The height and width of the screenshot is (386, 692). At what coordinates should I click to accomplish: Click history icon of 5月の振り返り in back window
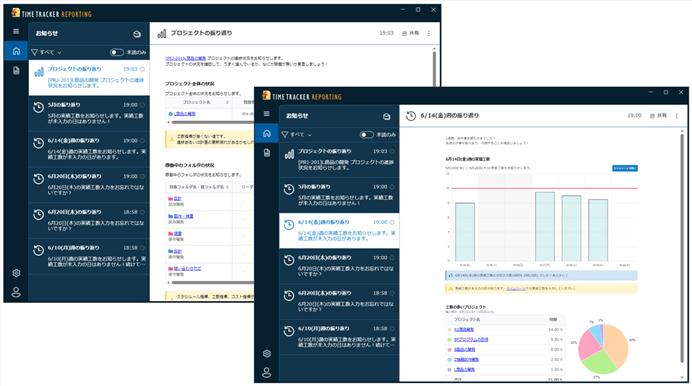[38, 107]
